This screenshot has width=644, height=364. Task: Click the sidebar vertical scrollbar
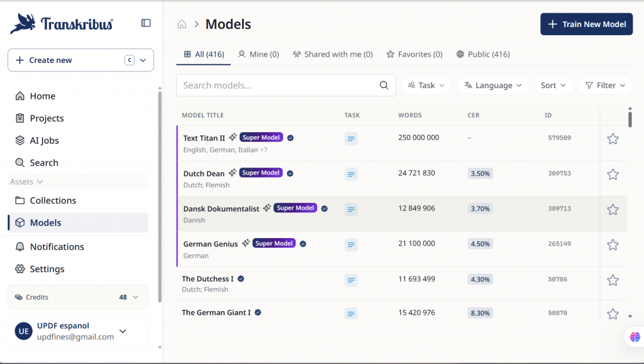point(160,196)
